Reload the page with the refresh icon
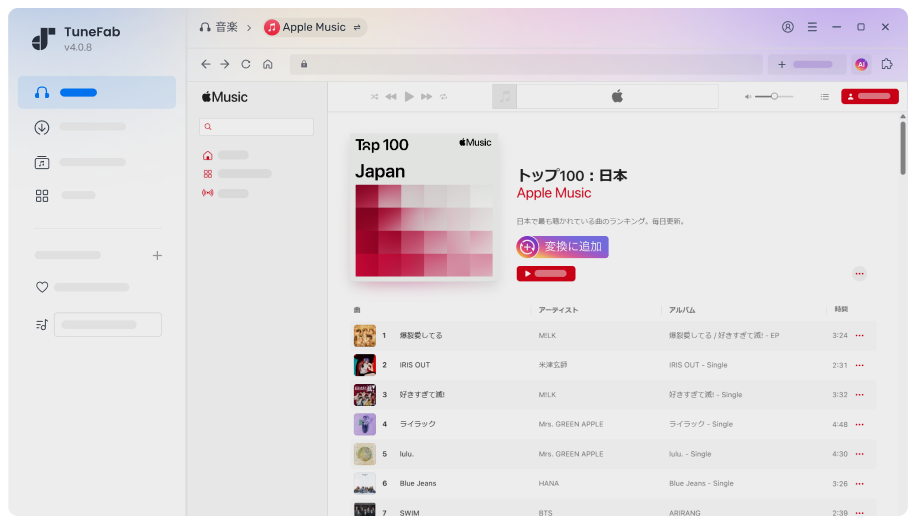This screenshot has height=524, width=916. (246, 64)
